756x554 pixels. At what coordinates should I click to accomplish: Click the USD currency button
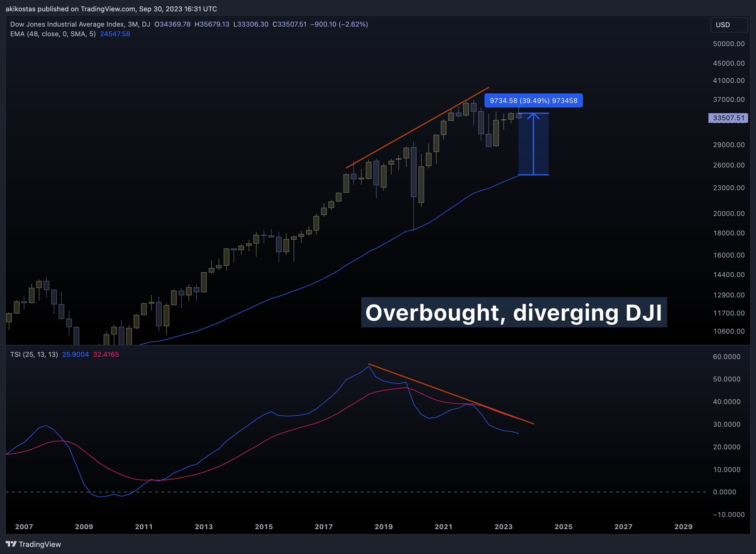click(x=729, y=25)
